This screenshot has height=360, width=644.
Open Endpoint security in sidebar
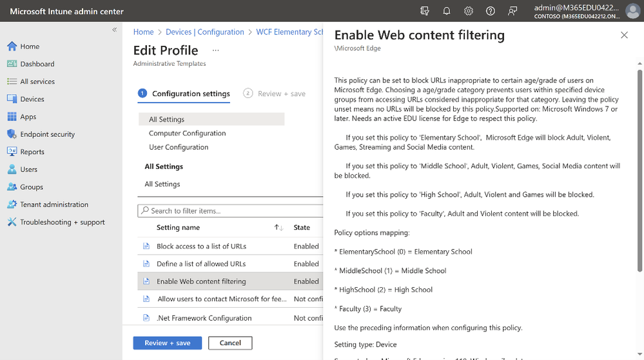click(x=47, y=134)
